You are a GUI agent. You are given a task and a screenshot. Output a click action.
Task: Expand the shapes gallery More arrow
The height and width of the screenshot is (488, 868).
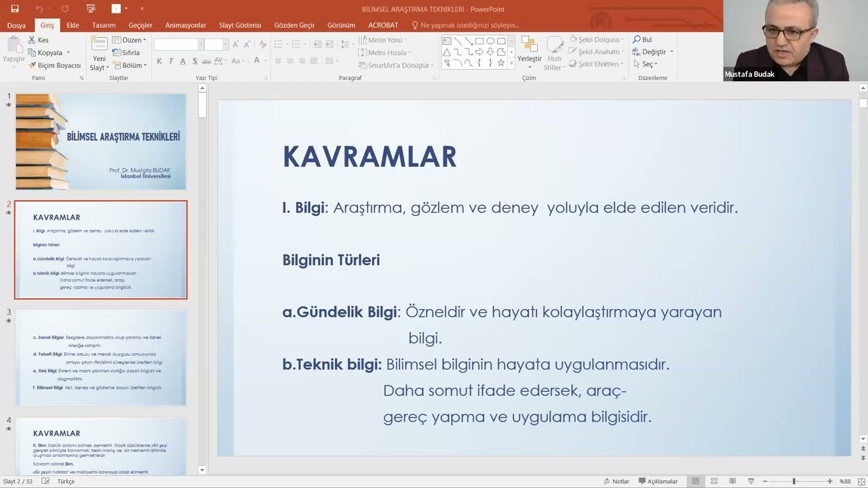pos(511,63)
